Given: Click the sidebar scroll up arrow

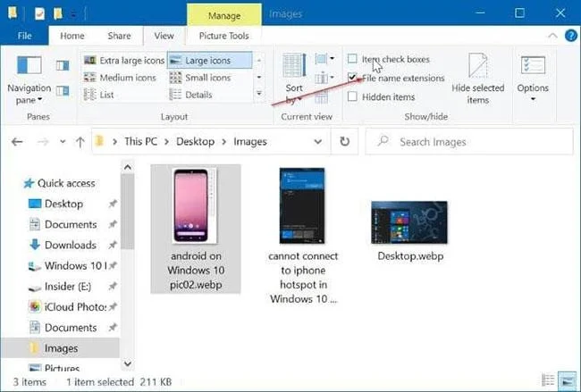Looking at the screenshot, I should pyautogui.click(x=128, y=168).
